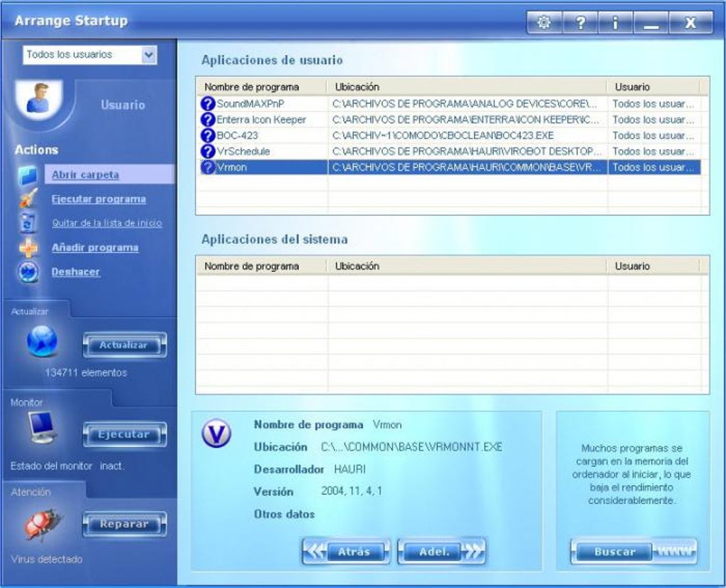Open settings via the gear icon
Image resolution: width=726 pixels, height=588 pixels.
point(544,22)
